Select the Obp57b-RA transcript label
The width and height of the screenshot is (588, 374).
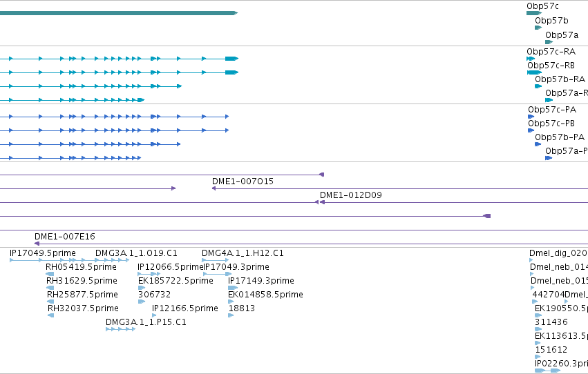click(560, 79)
